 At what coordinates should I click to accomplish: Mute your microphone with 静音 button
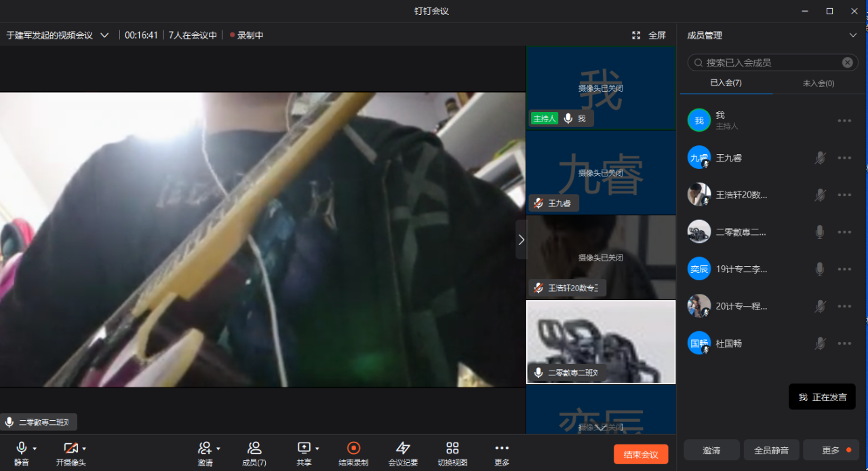22,453
